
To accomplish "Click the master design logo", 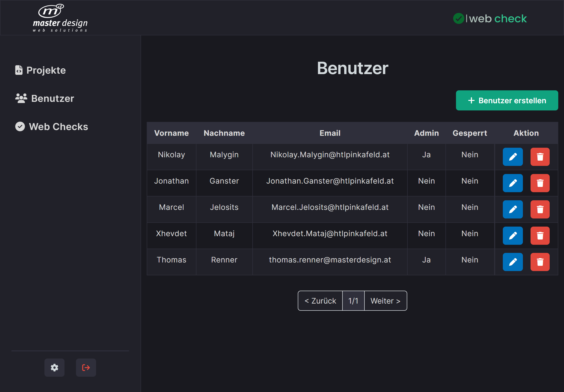I will click(60, 18).
